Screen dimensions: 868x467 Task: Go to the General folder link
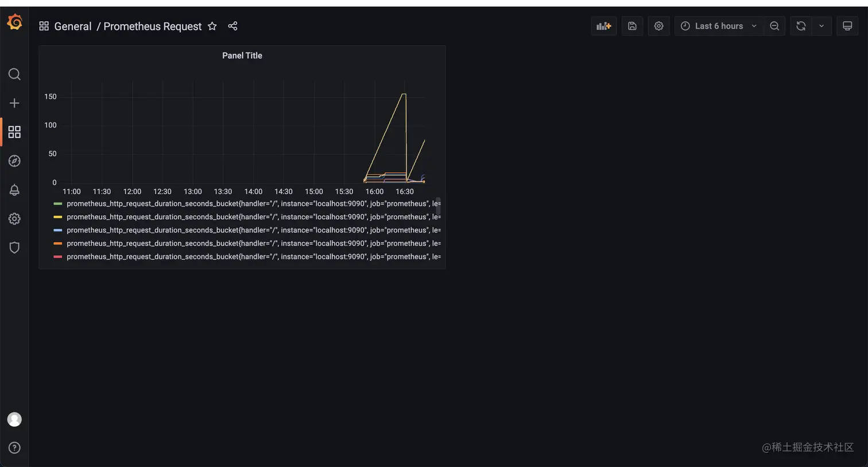(x=73, y=26)
